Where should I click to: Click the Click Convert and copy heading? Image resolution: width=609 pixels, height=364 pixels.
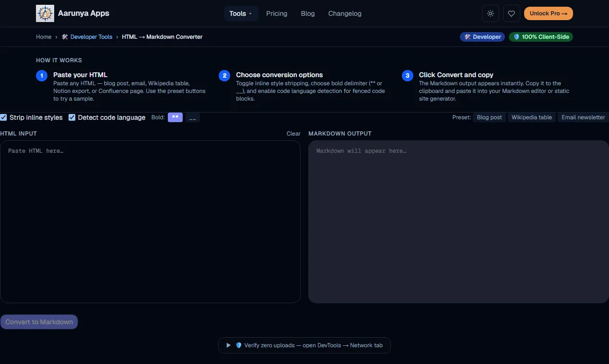456,75
